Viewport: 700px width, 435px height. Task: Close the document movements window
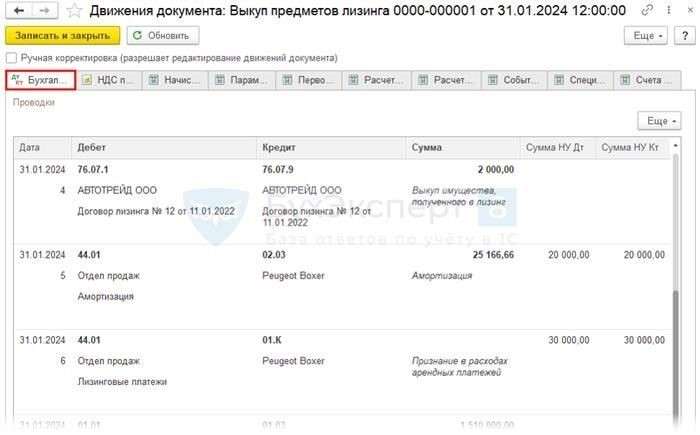(690, 10)
